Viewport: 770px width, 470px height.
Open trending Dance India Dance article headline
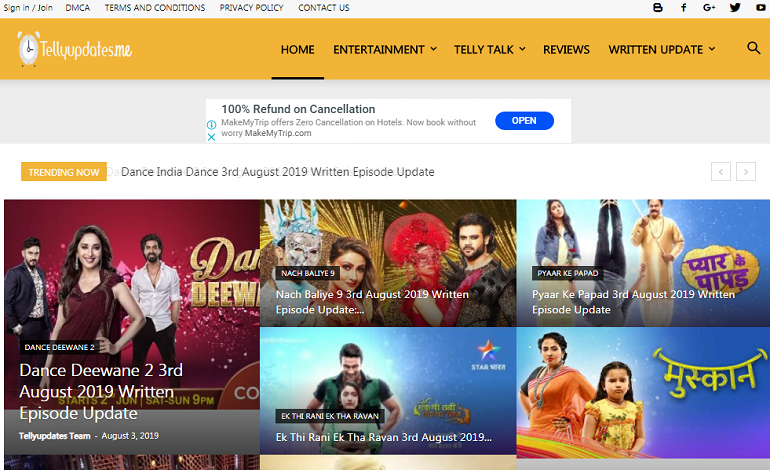(277, 172)
